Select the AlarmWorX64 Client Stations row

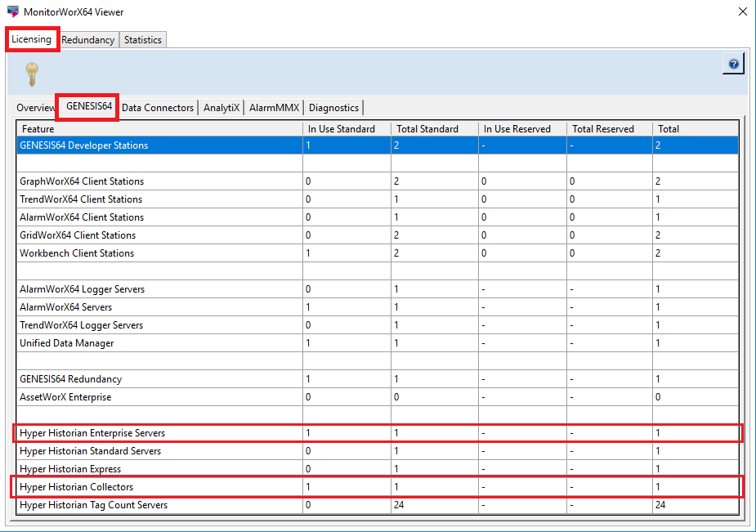378,217
